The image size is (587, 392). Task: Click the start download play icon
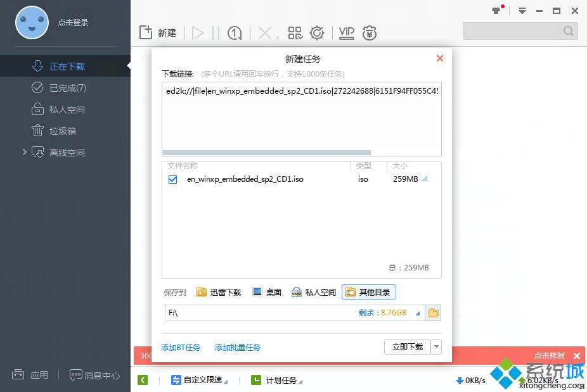[198, 33]
